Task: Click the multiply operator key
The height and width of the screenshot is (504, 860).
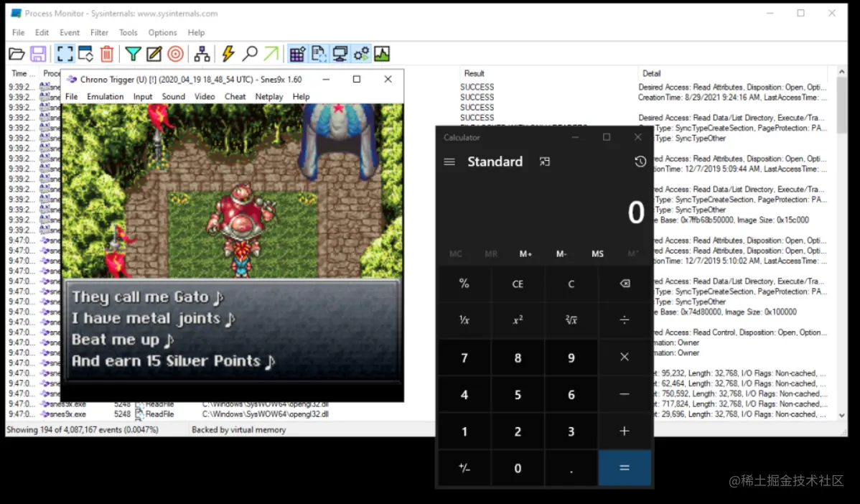Action: (x=624, y=357)
